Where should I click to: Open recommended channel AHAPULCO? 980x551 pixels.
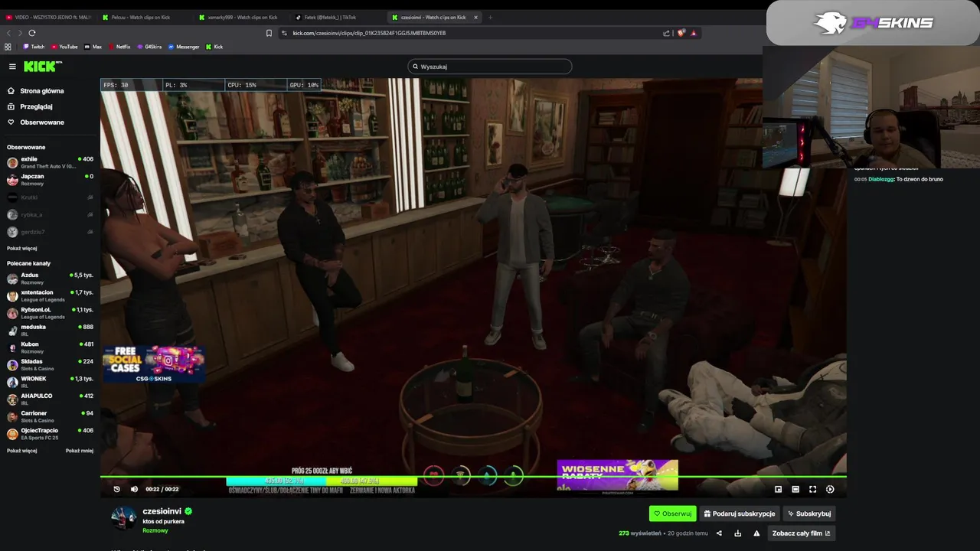pos(50,399)
